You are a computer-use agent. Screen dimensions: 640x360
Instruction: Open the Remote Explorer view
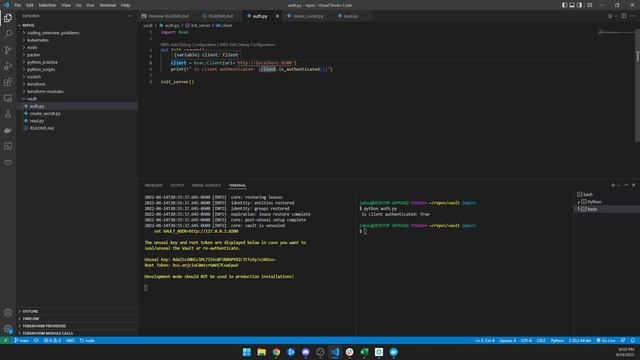click(x=8, y=98)
